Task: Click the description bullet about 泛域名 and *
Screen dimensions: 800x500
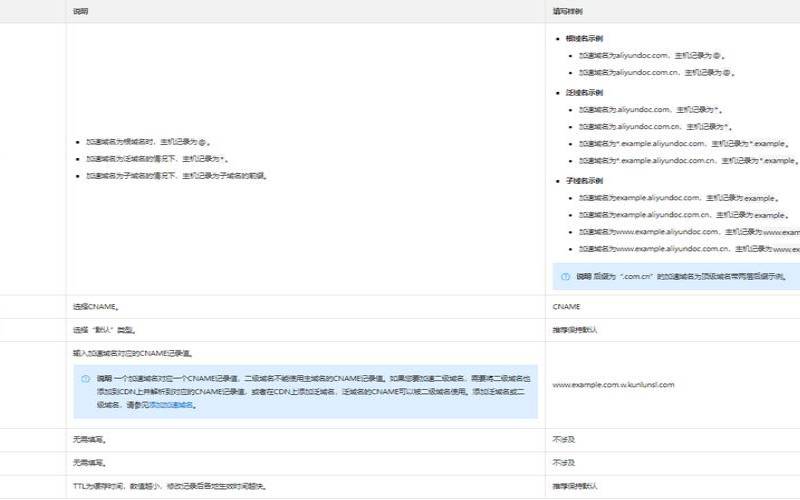Action: point(157,159)
